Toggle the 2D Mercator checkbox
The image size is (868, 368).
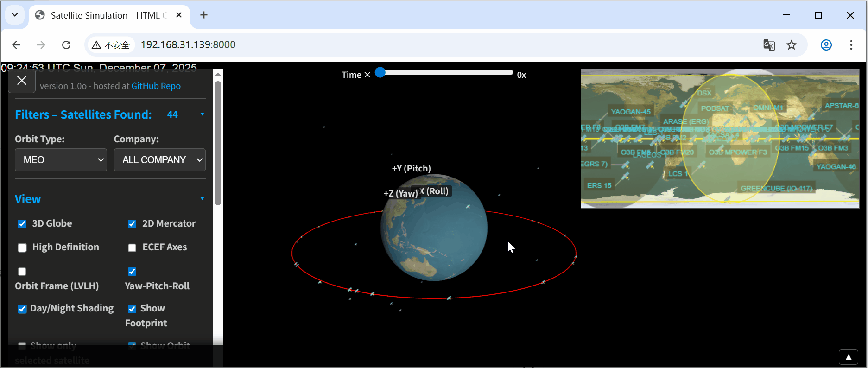coord(132,224)
